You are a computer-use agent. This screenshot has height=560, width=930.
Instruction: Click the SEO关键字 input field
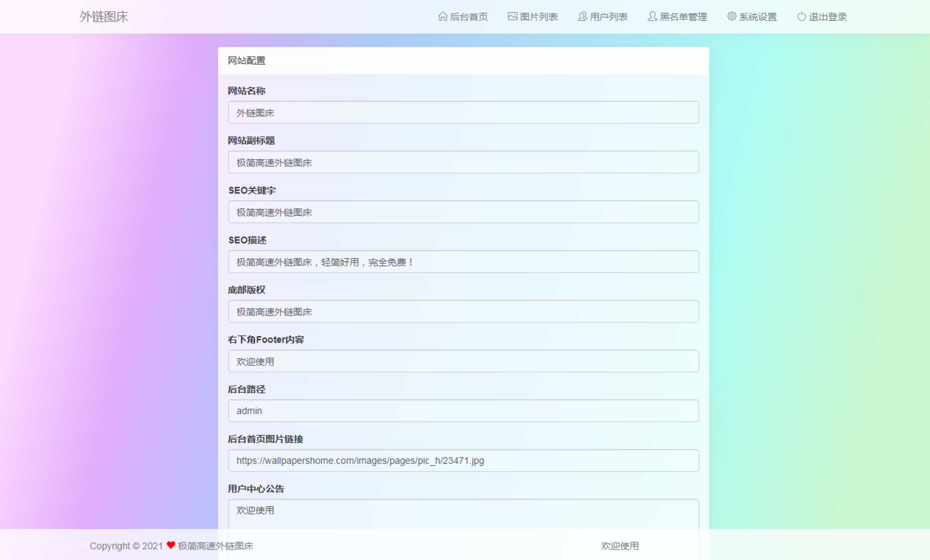(463, 212)
